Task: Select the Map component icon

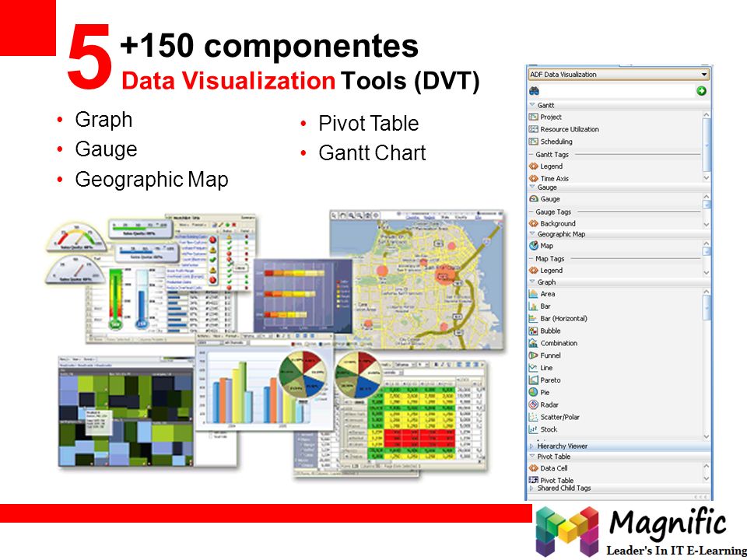Action: (x=534, y=246)
